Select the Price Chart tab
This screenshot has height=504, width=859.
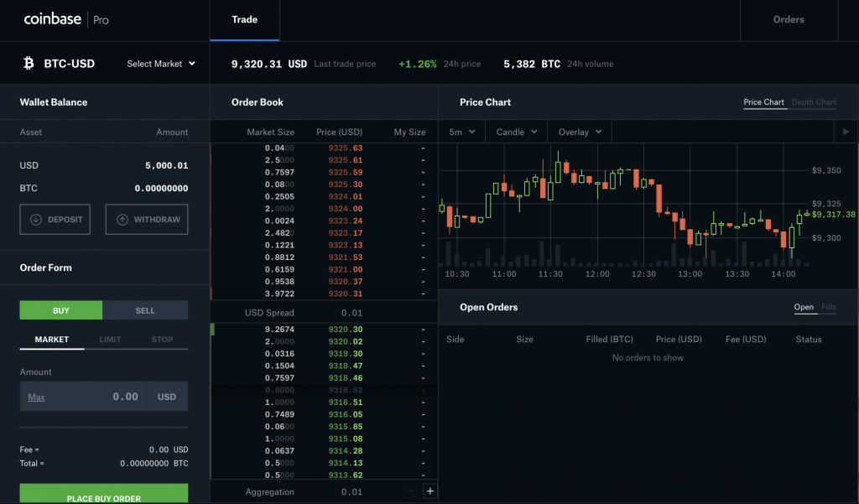pyautogui.click(x=763, y=102)
